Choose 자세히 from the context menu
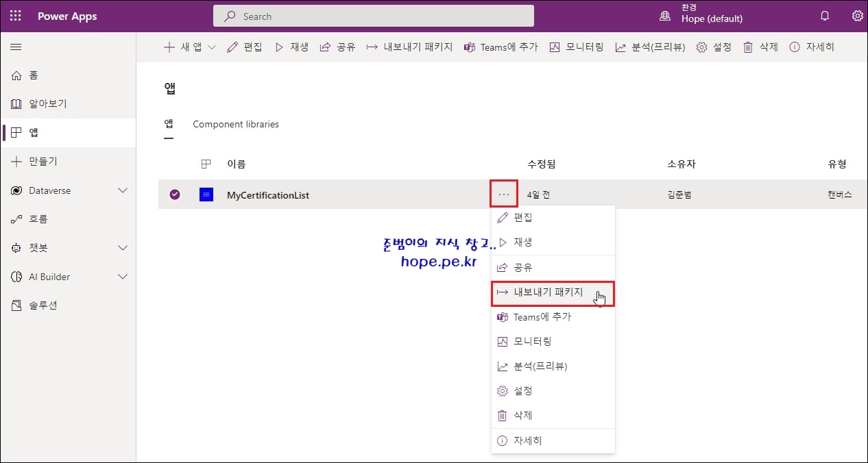868x463 pixels. coord(553,441)
